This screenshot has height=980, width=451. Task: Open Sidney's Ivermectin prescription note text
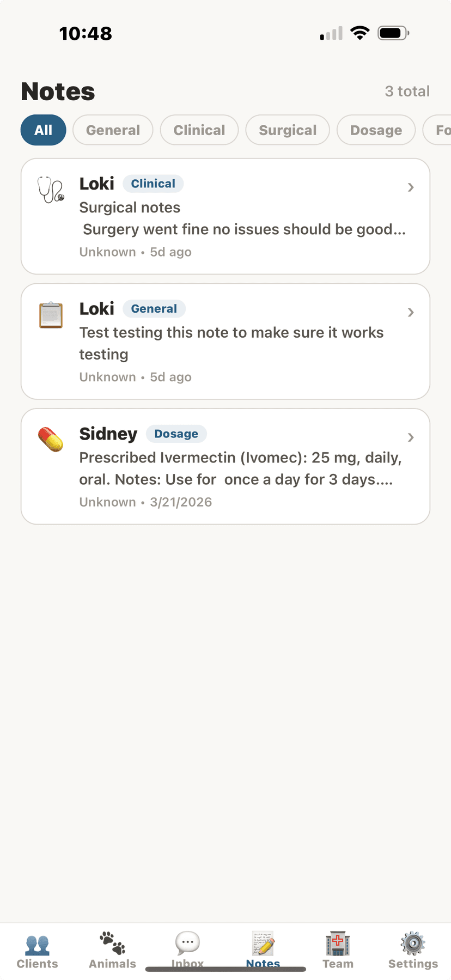(x=240, y=468)
